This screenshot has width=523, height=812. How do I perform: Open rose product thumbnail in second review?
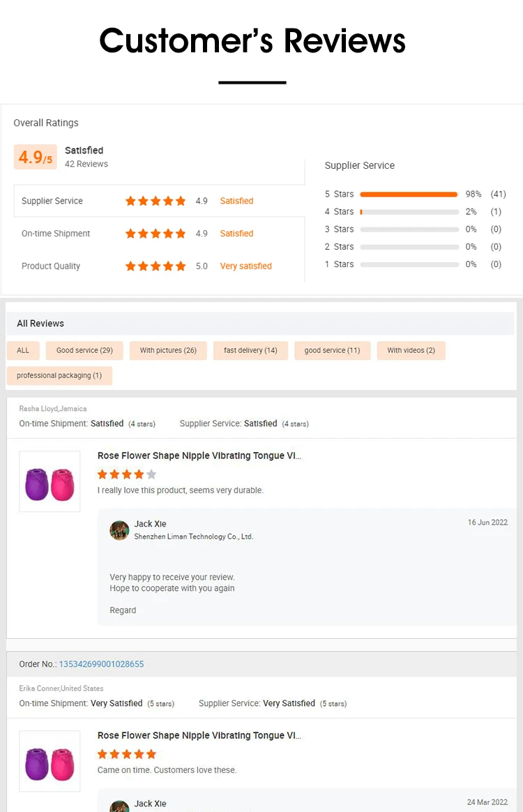(50, 761)
